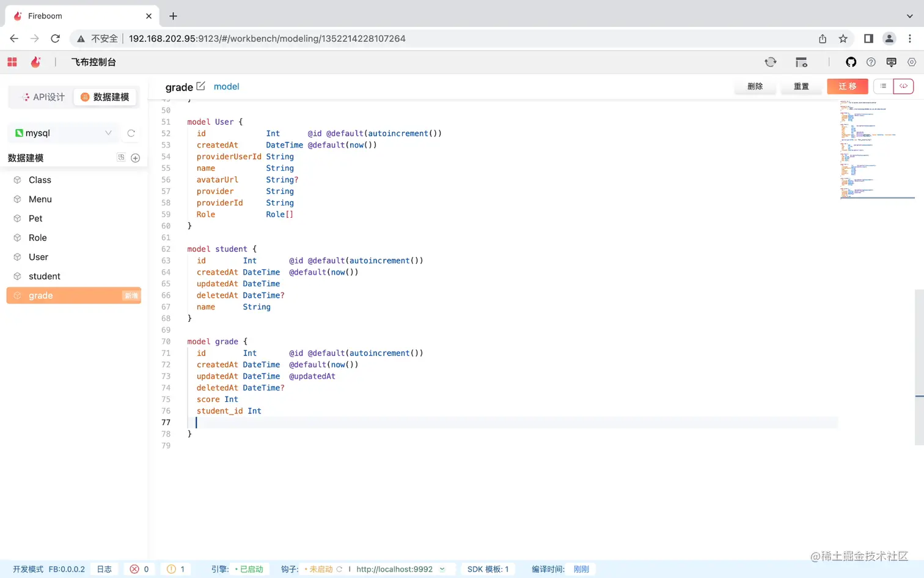Open the data preview icon in top toolbar
Screen dimensions: 924x578
pos(801,62)
